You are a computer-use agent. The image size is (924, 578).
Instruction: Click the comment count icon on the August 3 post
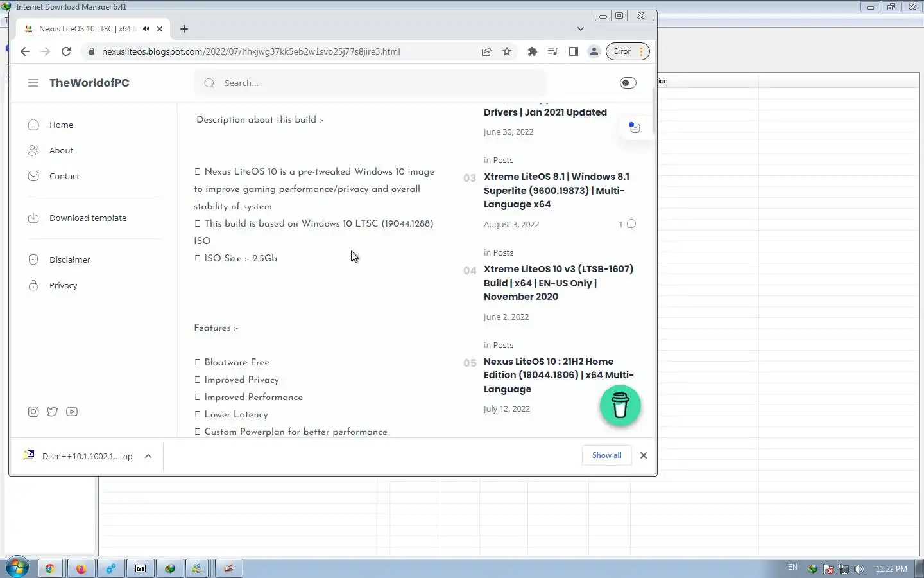631,223
